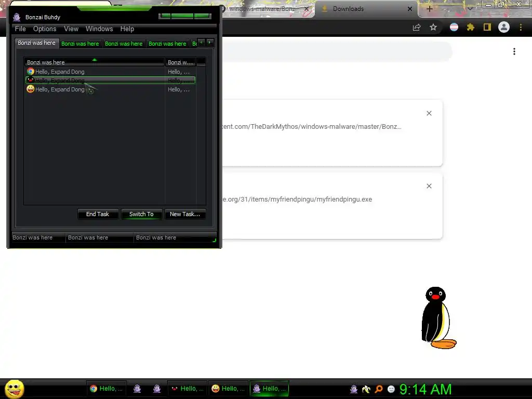Click the 9:14 AM taskbar clock
This screenshot has height=399, width=532.
point(425,389)
